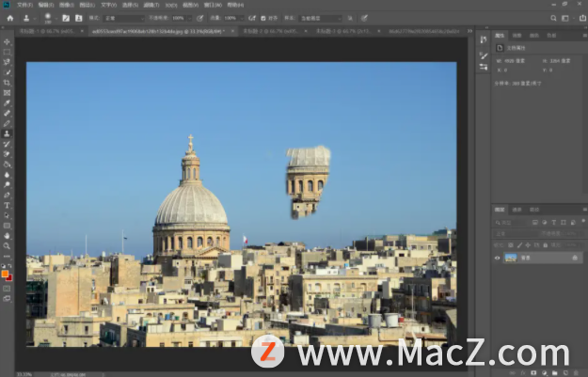Choose the Eyedropper tool

click(x=7, y=103)
